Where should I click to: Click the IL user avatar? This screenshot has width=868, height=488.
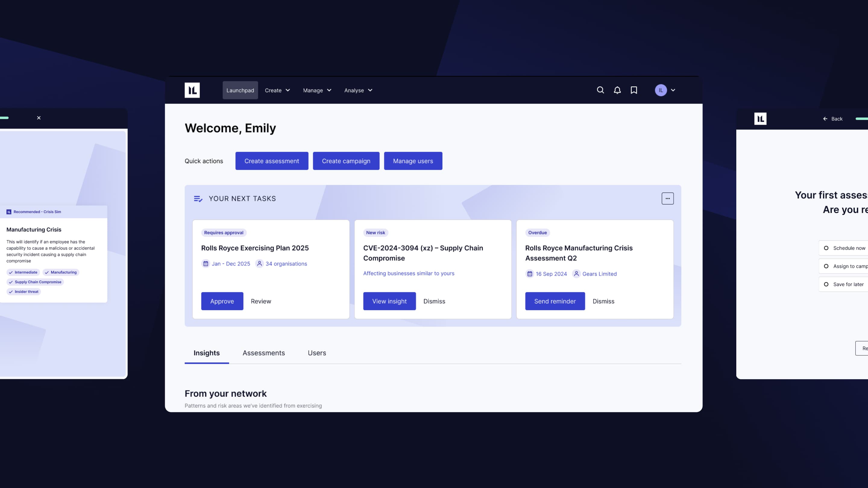click(660, 90)
